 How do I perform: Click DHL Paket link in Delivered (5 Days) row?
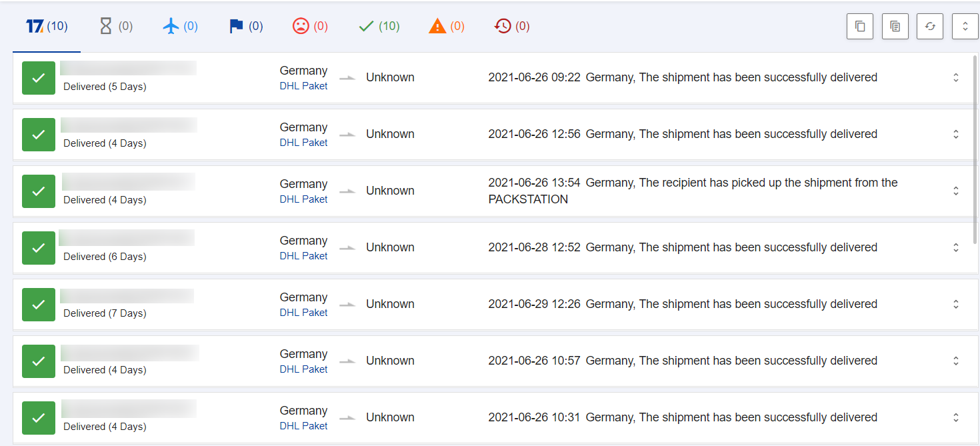tap(303, 86)
